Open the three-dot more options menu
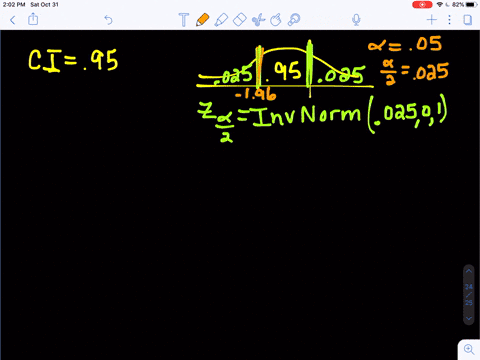480x360 pixels. pos(449,20)
